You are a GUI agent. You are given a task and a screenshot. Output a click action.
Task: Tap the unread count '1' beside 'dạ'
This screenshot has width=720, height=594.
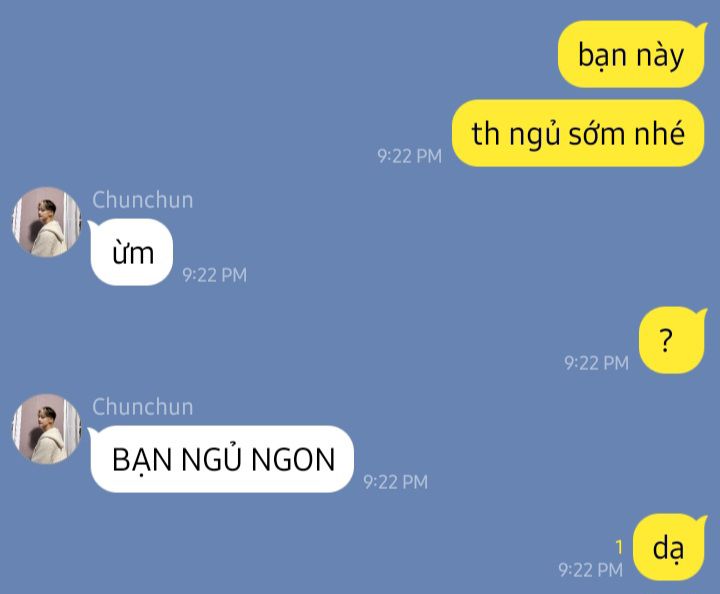pos(619,547)
